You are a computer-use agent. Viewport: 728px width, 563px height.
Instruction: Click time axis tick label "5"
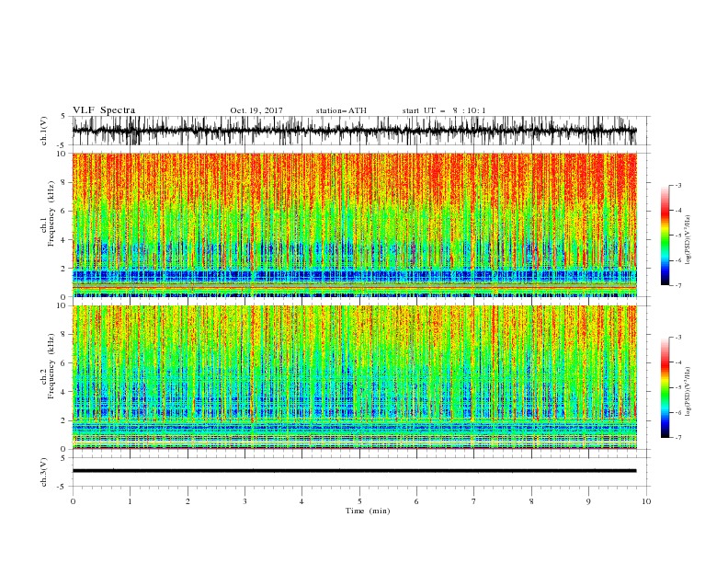pyautogui.click(x=359, y=501)
